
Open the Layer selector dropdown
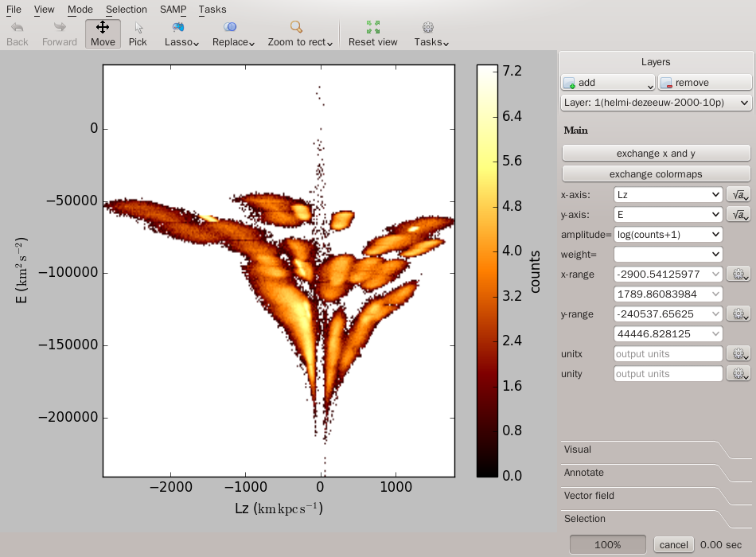coord(656,103)
